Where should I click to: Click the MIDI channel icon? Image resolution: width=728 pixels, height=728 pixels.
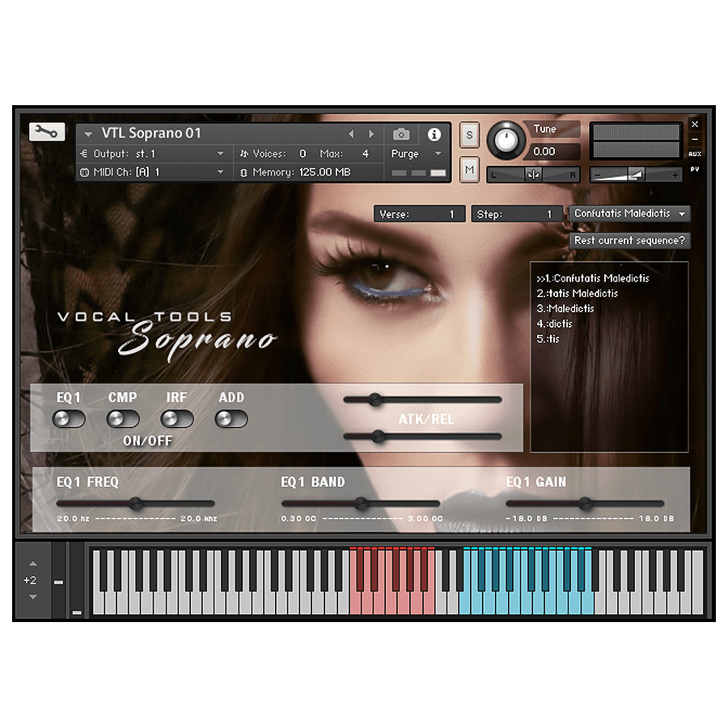pyautogui.click(x=84, y=172)
